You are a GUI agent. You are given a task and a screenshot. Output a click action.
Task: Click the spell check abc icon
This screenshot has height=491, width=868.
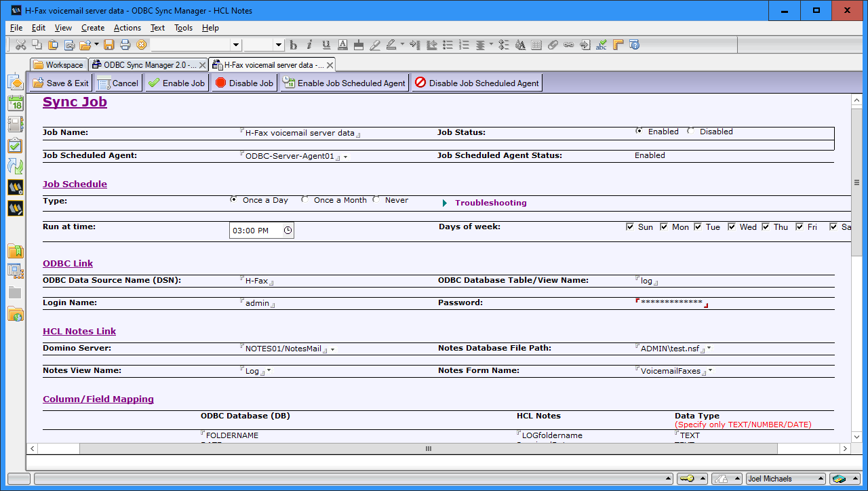pos(601,45)
